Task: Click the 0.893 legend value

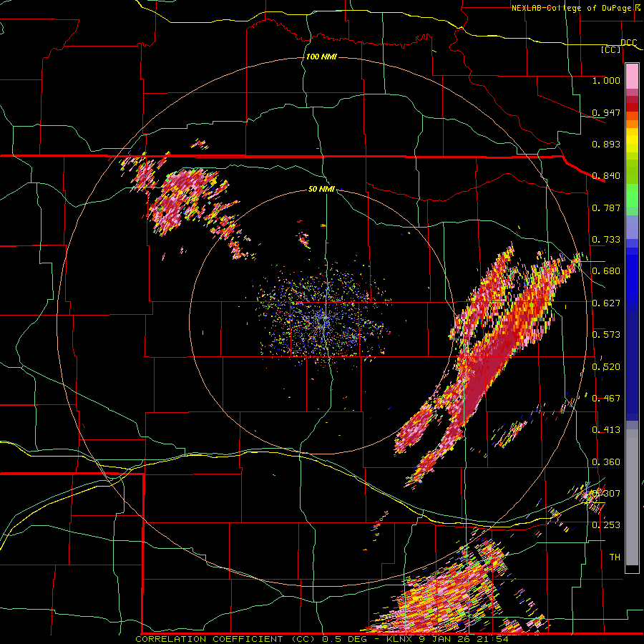Action: 606,144
